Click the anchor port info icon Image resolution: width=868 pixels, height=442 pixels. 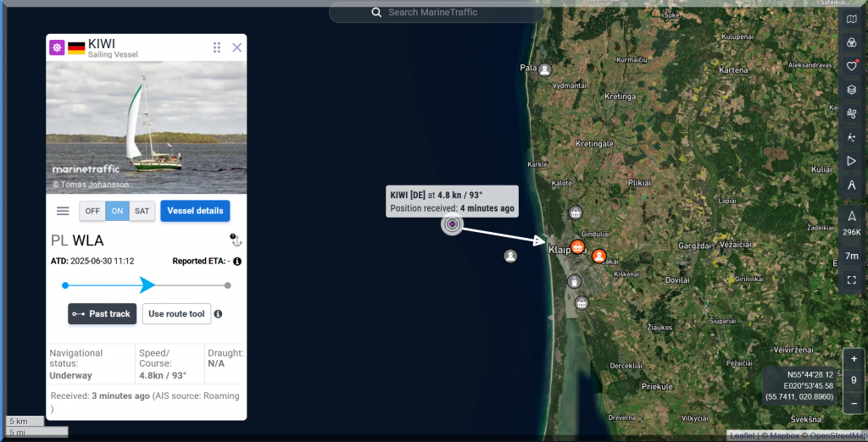(235, 240)
